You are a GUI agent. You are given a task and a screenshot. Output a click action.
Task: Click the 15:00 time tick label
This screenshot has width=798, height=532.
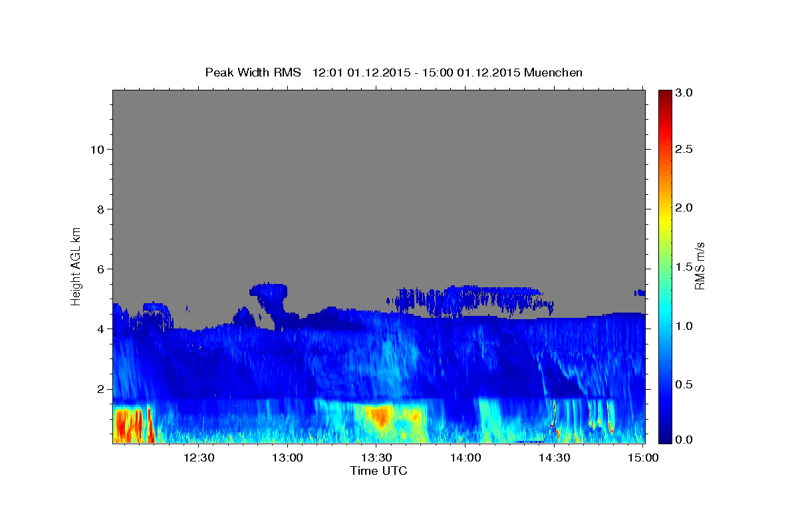(643, 458)
